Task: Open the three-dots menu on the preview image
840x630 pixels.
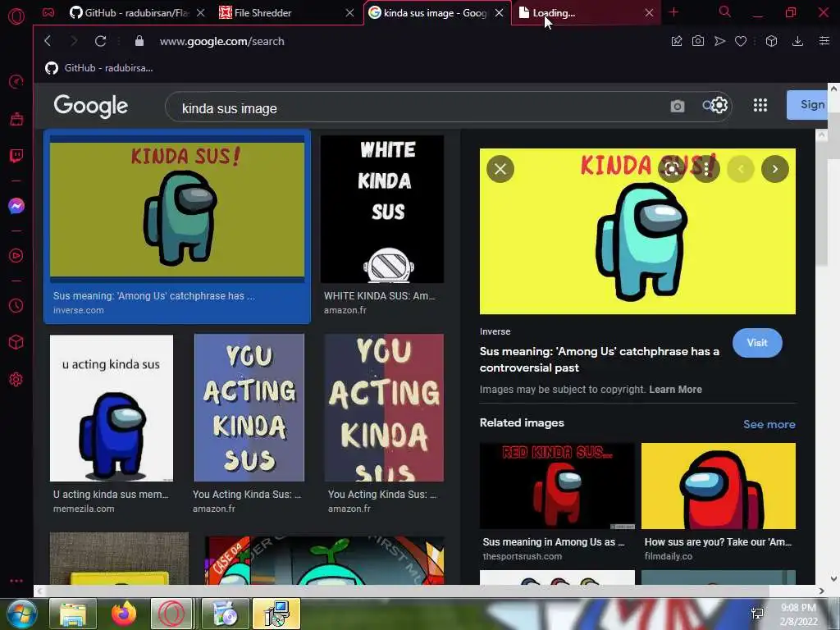Action: 706,169
